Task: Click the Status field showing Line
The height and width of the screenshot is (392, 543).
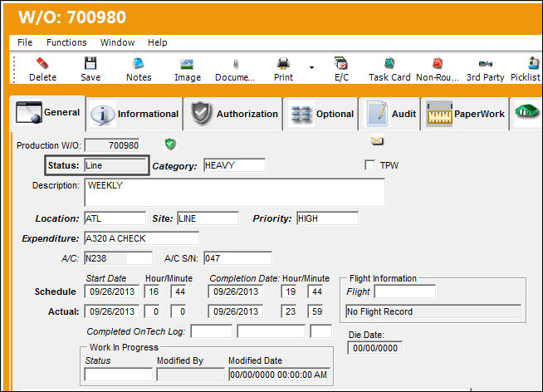Action: tap(115, 165)
